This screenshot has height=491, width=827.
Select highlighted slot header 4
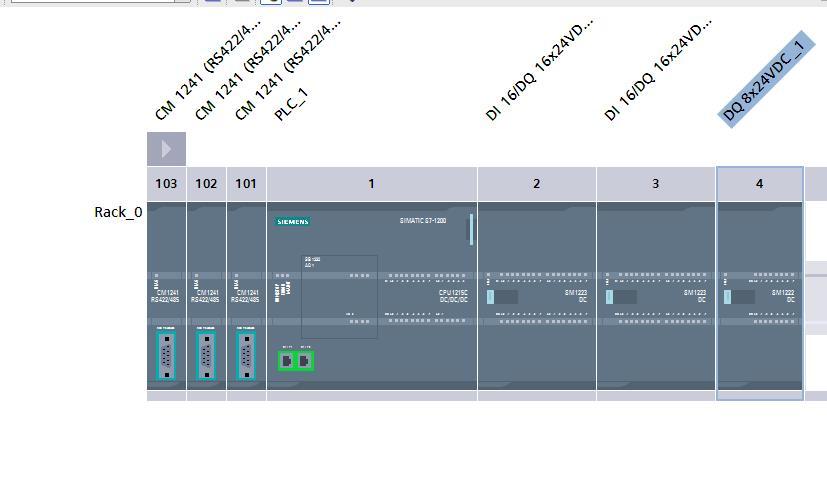coord(759,184)
